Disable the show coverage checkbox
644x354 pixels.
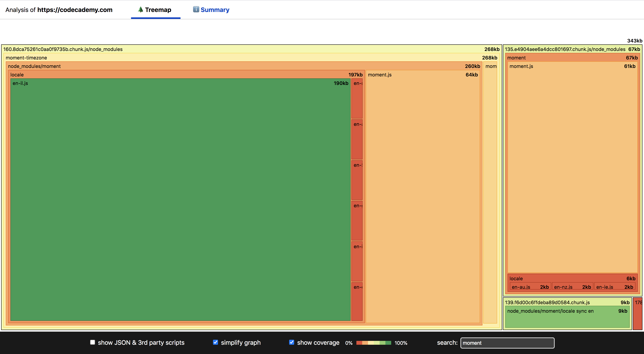tap(291, 342)
